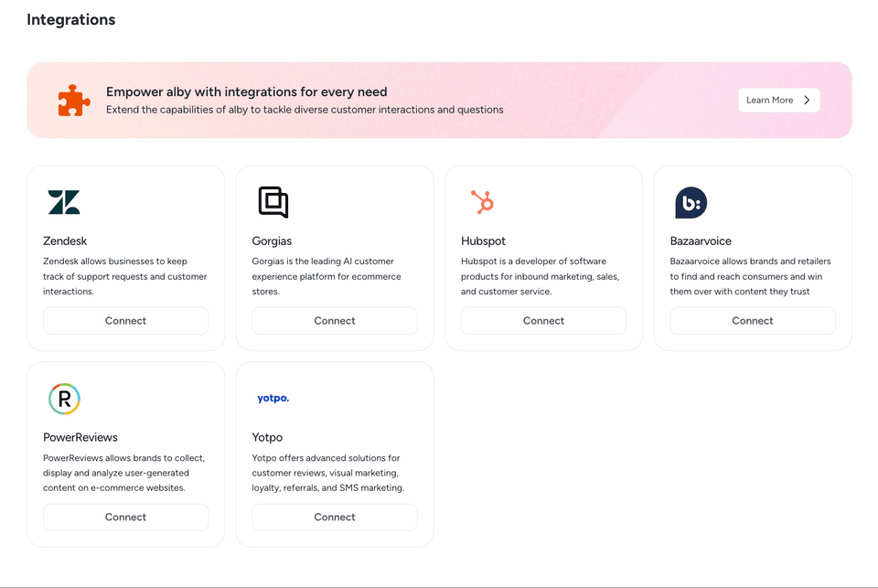Connect the Bazaarvoice integration
Screen dimensions: 878x588
[753, 321]
